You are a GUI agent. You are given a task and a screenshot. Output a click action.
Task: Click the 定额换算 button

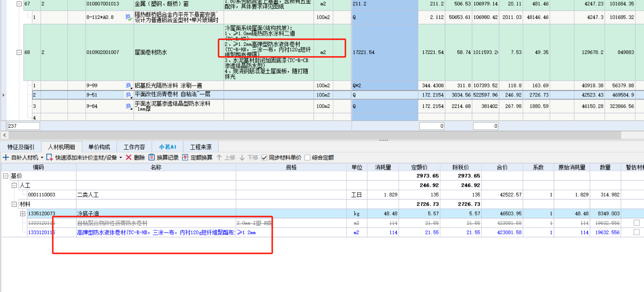tap(197, 158)
